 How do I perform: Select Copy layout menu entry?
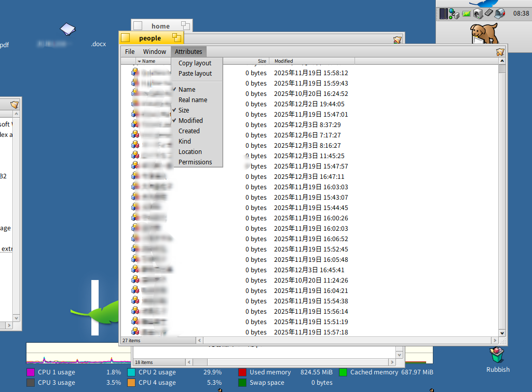(195, 63)
